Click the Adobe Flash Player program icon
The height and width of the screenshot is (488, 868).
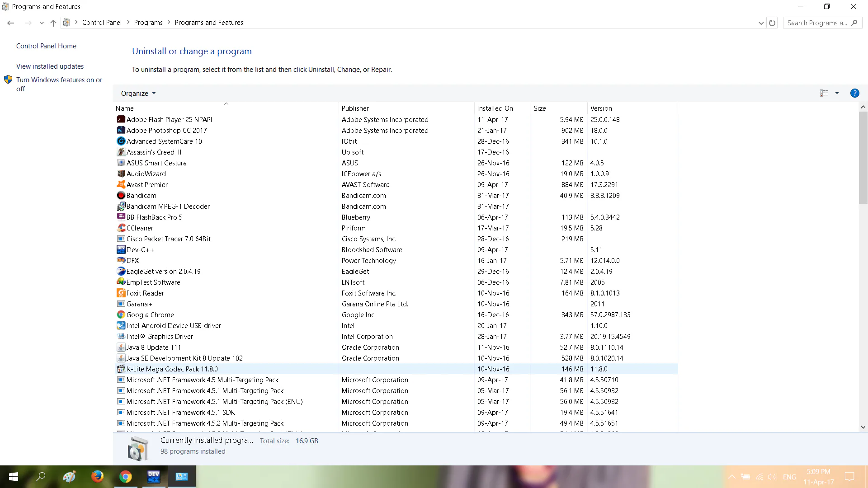click(x=121, y=119)
